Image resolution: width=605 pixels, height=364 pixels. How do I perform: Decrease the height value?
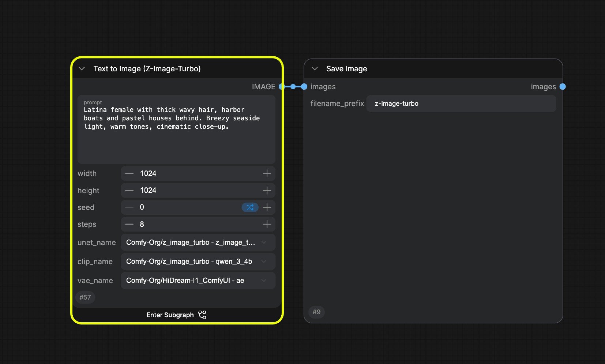click(129, 190)
